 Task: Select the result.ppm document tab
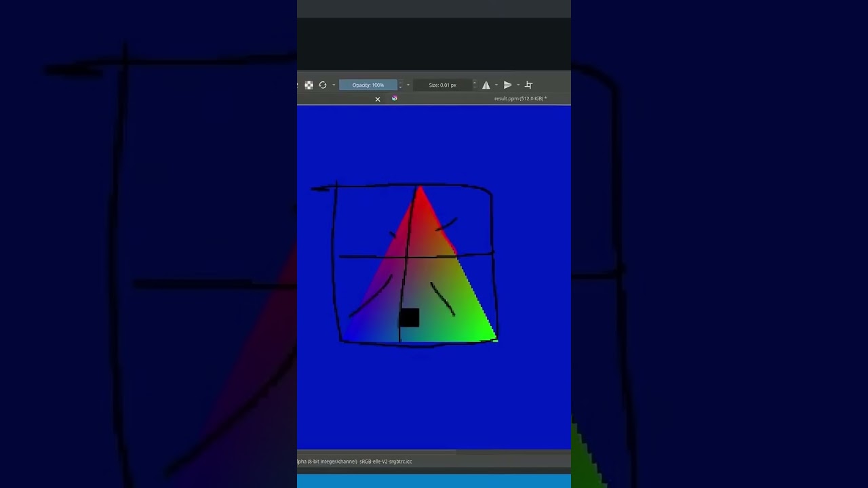coord(520,98)
